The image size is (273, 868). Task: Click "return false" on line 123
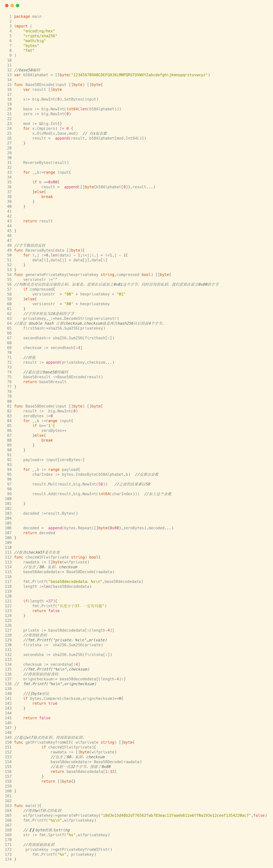point(46,611)
